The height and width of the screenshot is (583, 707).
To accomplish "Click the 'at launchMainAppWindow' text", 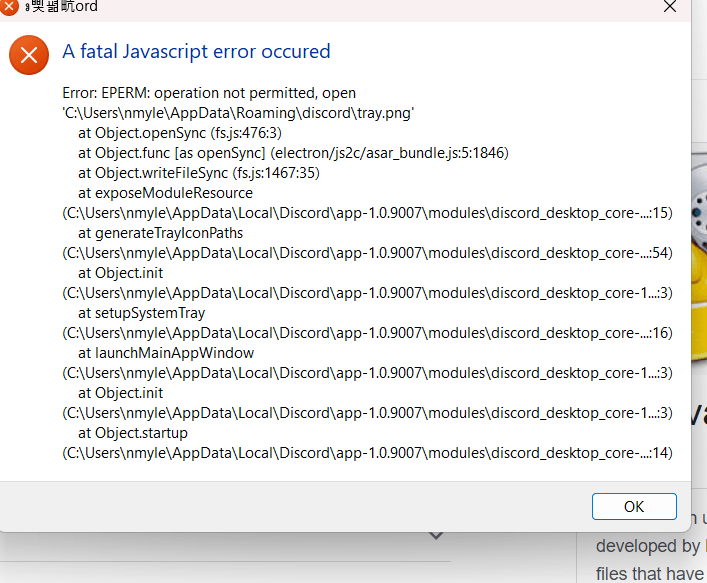I will coord(166,353).
